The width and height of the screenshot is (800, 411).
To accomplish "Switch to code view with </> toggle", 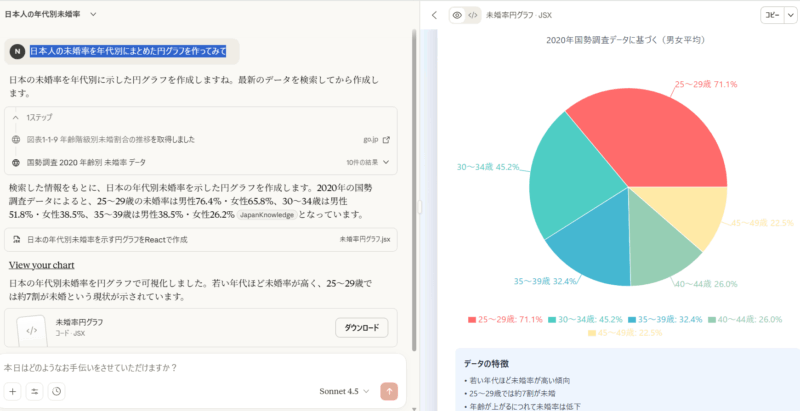I will coord(472,15).
